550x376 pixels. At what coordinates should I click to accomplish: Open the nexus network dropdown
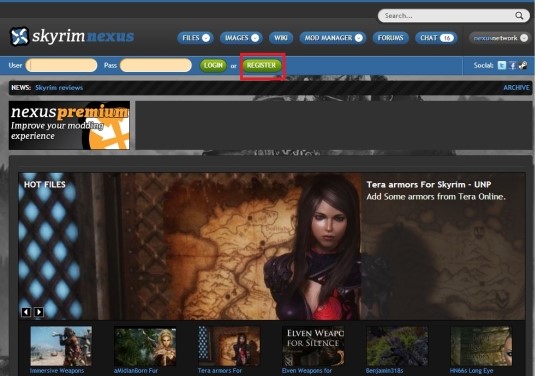[x=499, y=38]
